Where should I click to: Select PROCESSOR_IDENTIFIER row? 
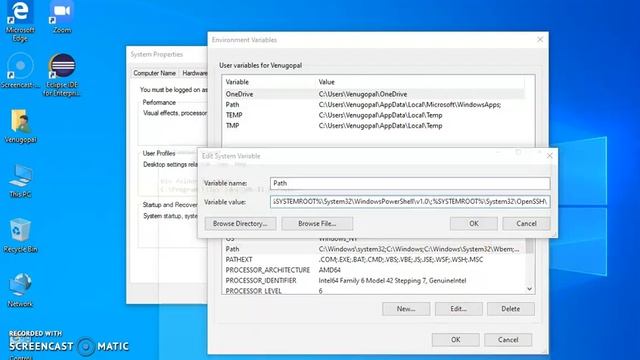click(374, 281)
